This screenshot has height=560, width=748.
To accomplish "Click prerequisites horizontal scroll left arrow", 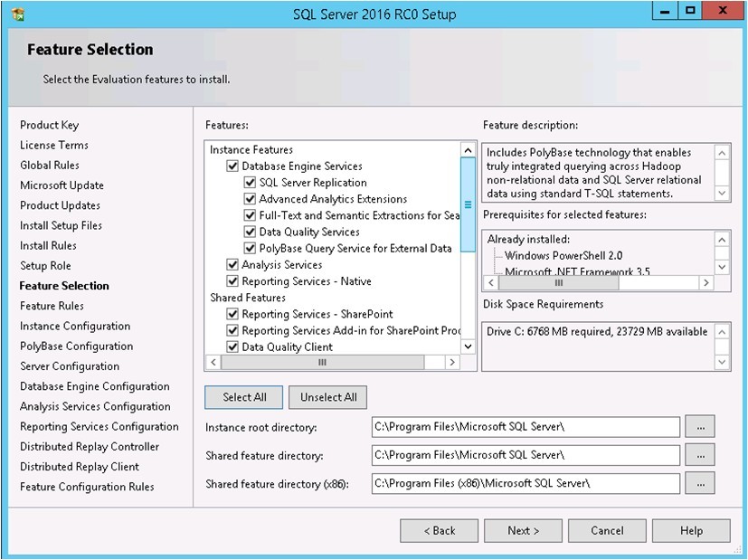I will point(491,283).
